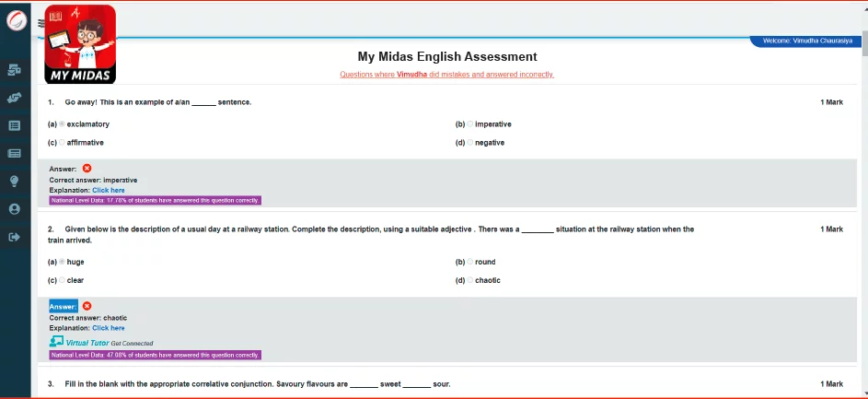Viewport: 868px width, 399px height.
Task: Open the user profile icon in sidebar
Action: pyautogui.click(x=14, y=209)
